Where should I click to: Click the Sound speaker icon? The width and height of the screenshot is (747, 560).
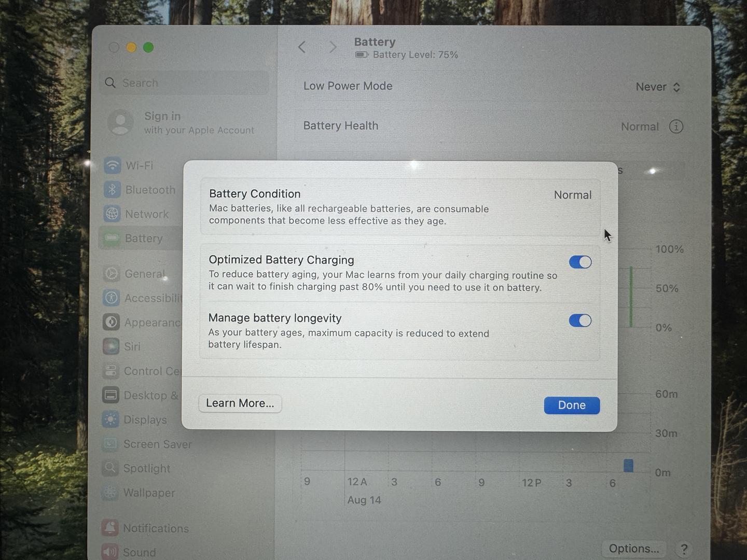point(110,551)
